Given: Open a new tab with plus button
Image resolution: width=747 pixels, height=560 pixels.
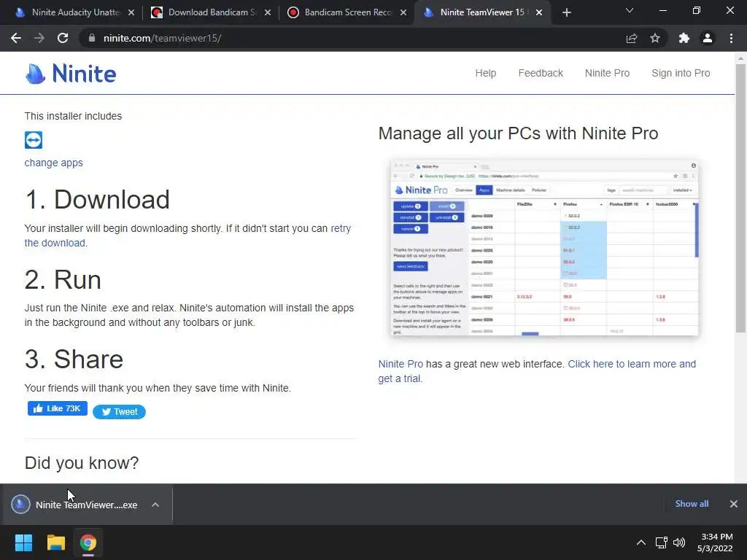Looking at the screenshot, I should (566, 12).
